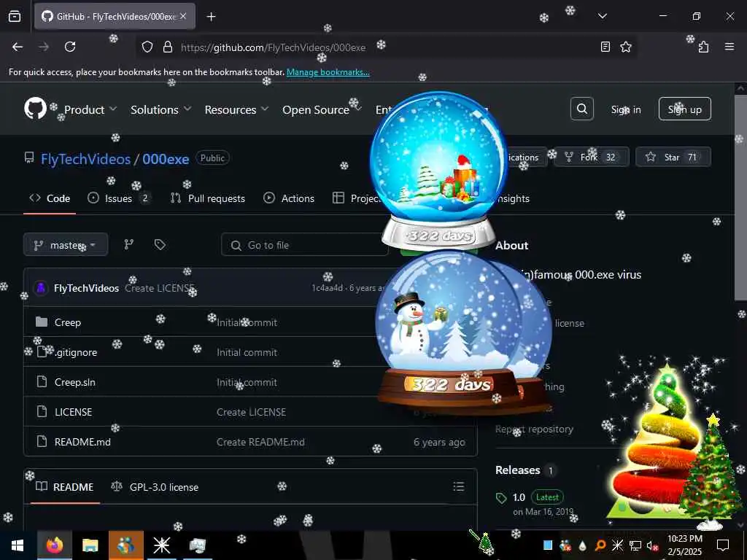Open the Releases section link
This screenshot has height=560, width=747.
point(518,470)
